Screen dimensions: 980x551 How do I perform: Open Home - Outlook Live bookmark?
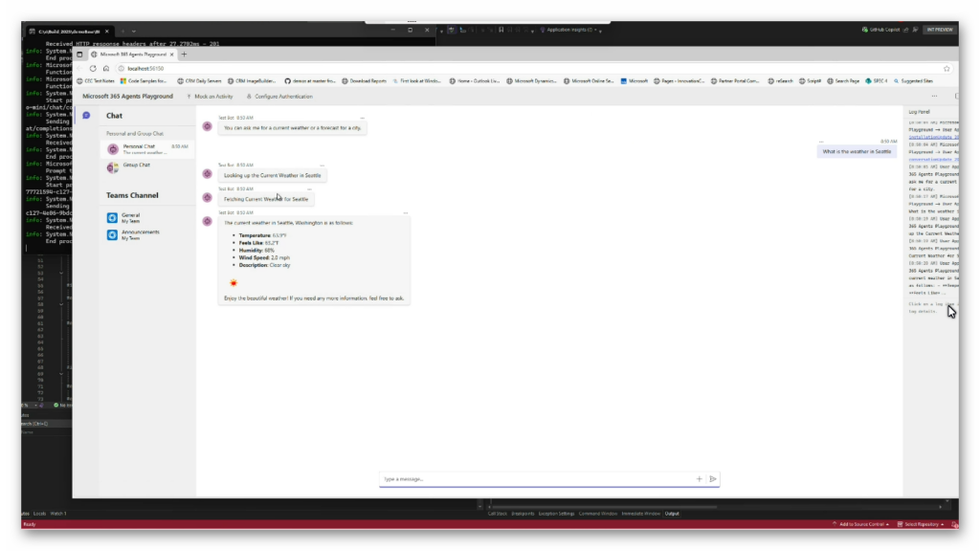tap(475, 81)
